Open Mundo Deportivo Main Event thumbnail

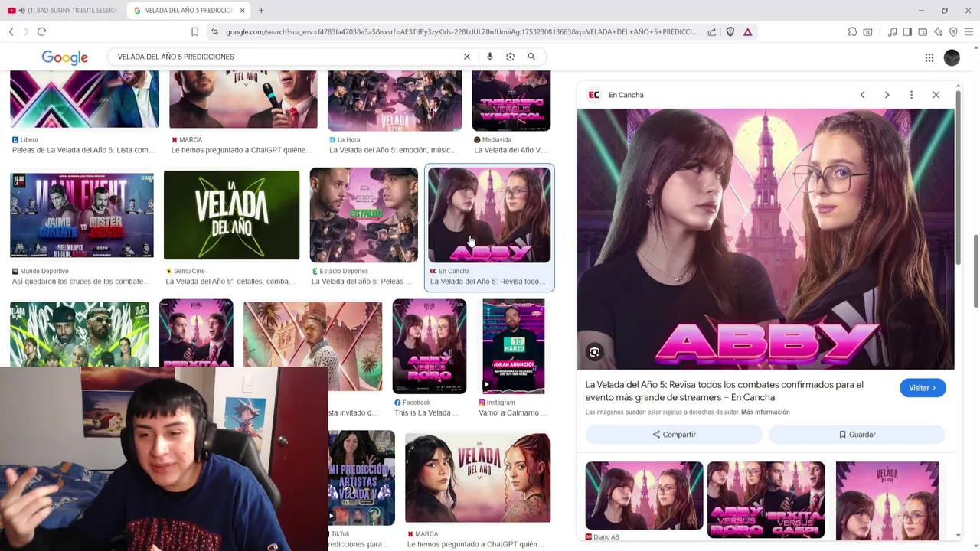click(x=82, y=215)
